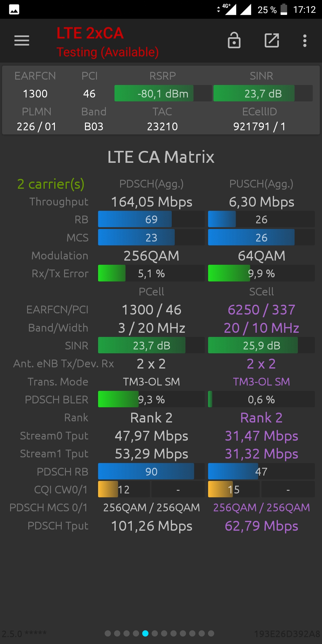Tap the PCell CQI 12 orange bar

[x=124, y=489]
